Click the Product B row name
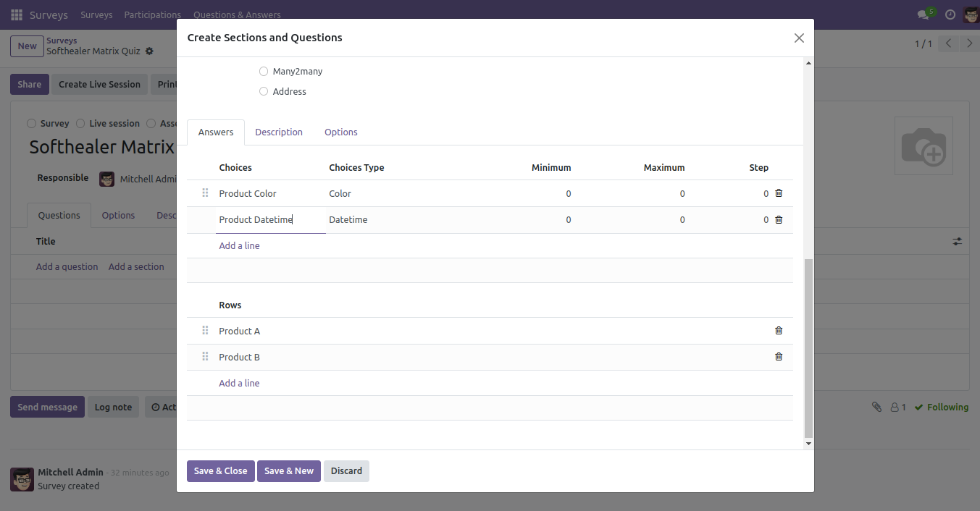Image resolution: width=980 pixels, height=511 pixels. coord(240,358)
